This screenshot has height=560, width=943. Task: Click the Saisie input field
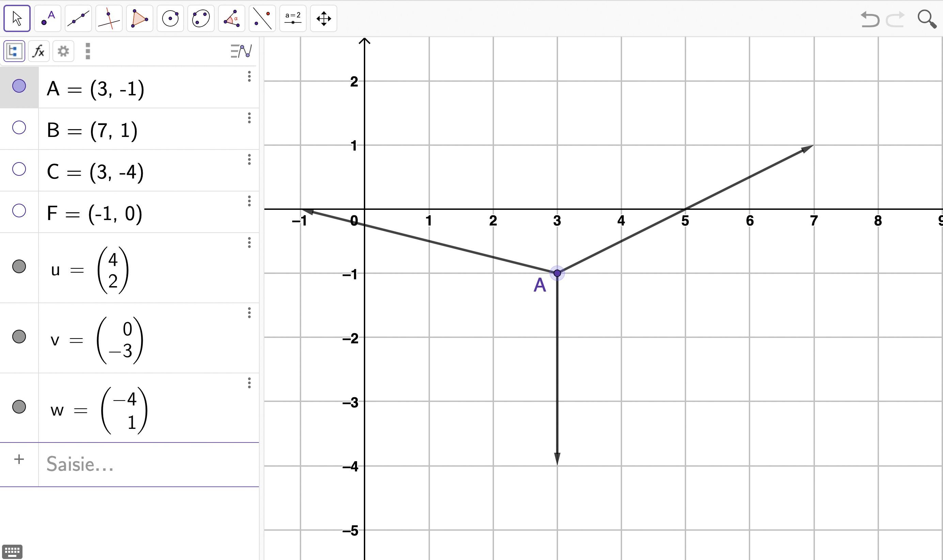point(149,464)
